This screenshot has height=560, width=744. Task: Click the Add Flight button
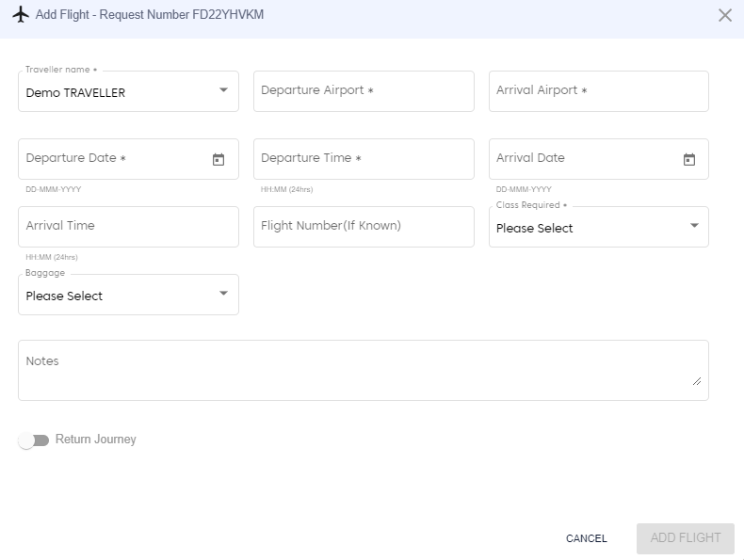click(685, 538)
